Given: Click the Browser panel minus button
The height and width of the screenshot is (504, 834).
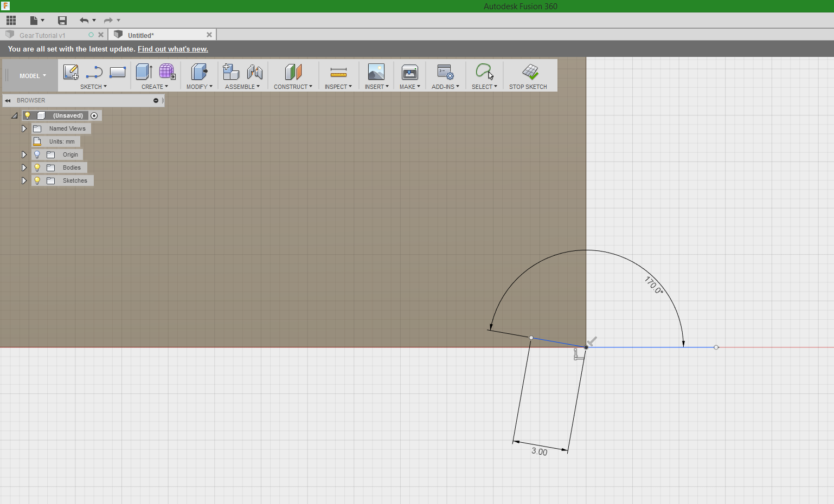Looking at the screenshot, I should pyautogui.click(x=156, y=100).
